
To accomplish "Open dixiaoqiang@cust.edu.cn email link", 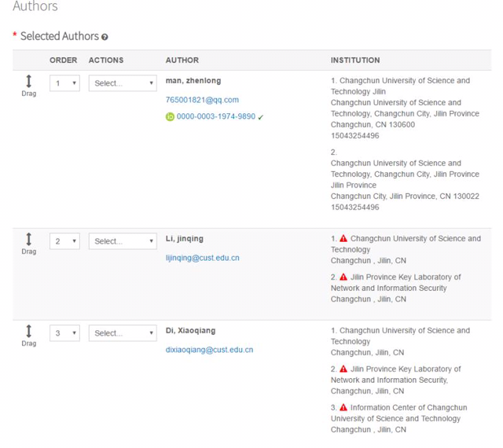I will click(209, 350).
